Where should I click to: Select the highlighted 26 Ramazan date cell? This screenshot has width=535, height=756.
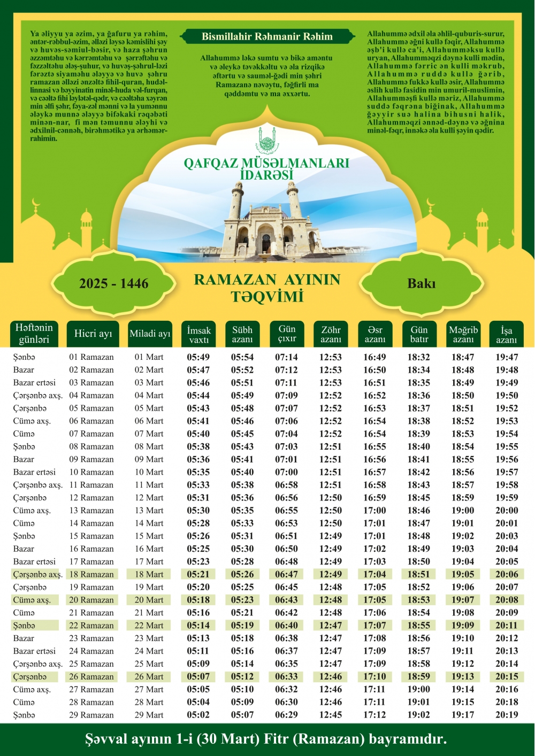[91, 676]
